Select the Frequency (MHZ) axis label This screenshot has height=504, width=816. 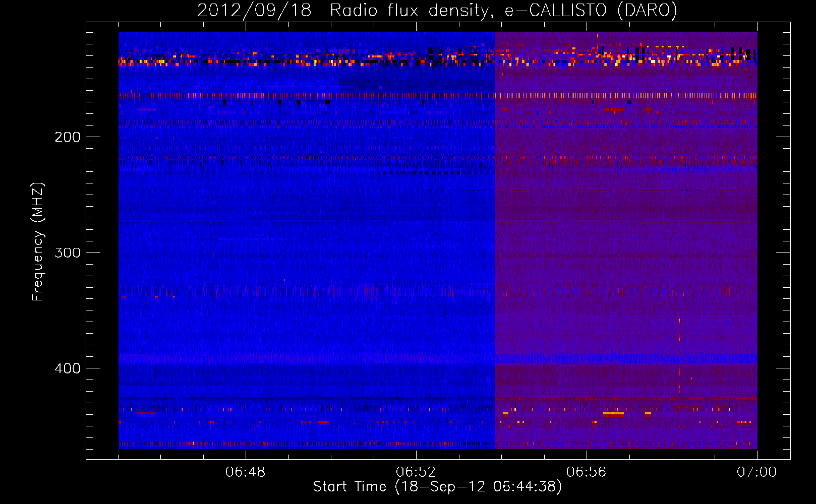38,241
